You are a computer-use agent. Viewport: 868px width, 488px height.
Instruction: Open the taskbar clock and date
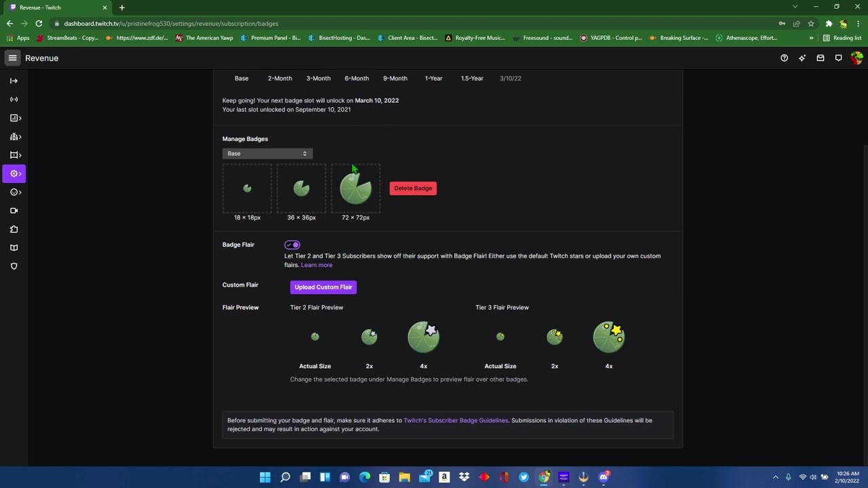[x=848, y=477]
